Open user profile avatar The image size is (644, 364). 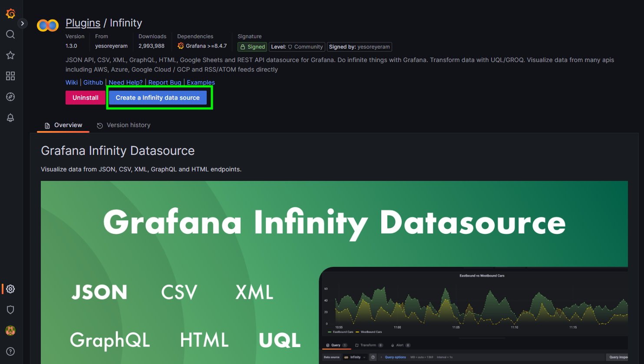click(x=10, y=331)
